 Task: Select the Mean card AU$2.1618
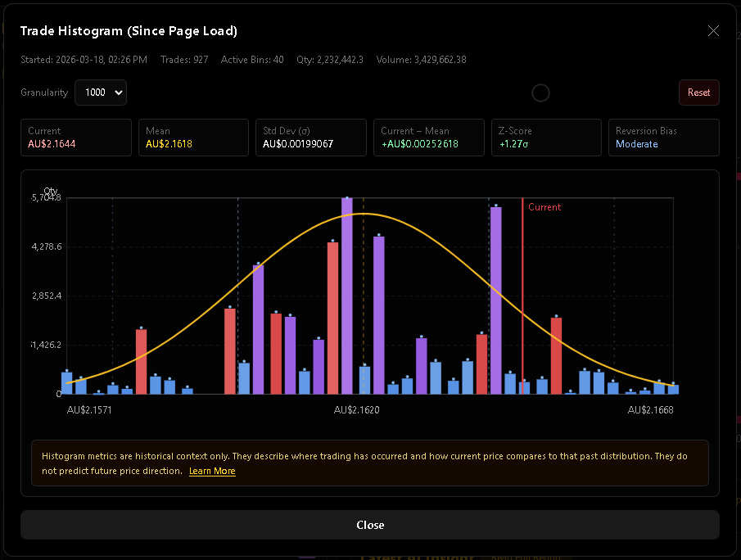click(194, 138)
